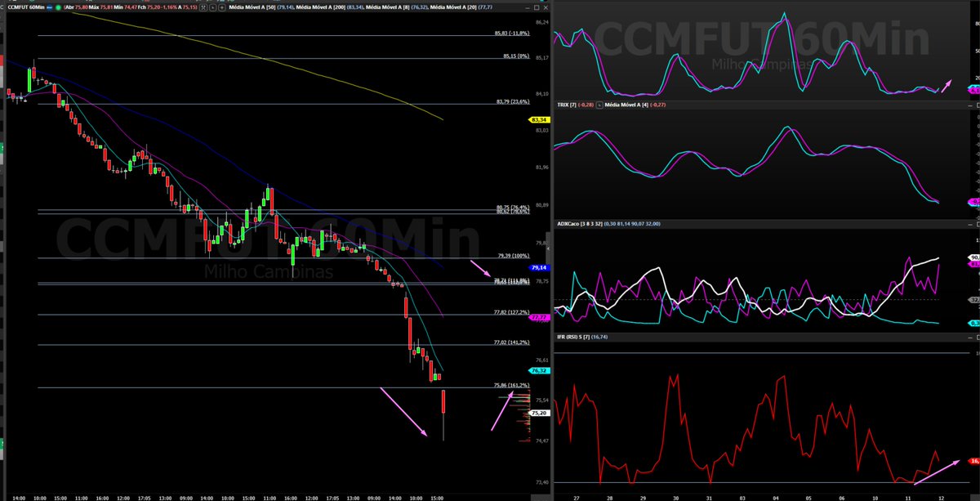980x501 pixels.
Task: Click the blue 79,14 price tag
Action: pos(538,267)
